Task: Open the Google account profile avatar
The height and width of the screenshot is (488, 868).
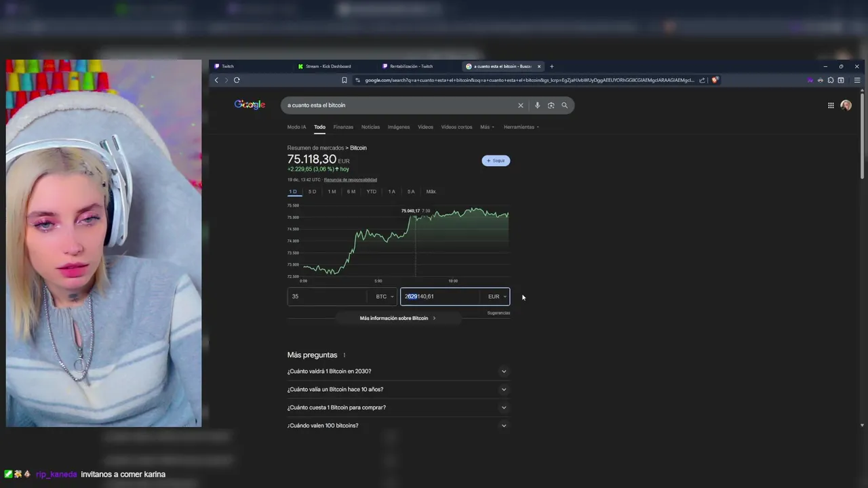Action: (846, 105)
